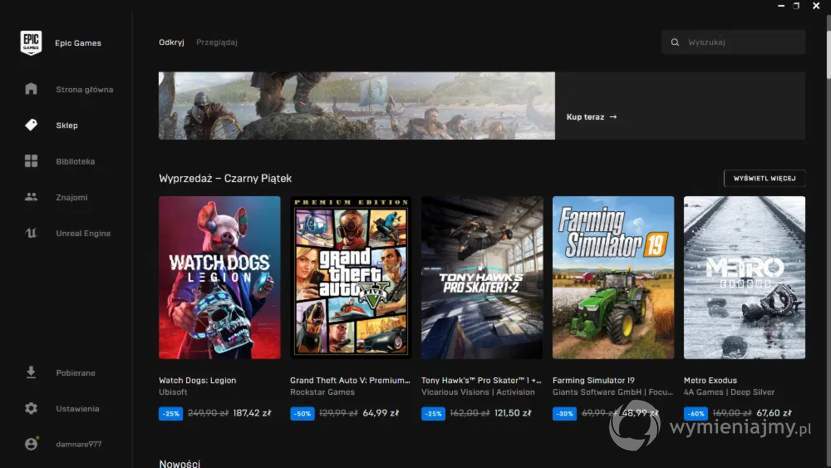Click the Rockstar Games publisher label
This screenshot has width=831, height=468.
pyautogui.click(x=322, y=392)
